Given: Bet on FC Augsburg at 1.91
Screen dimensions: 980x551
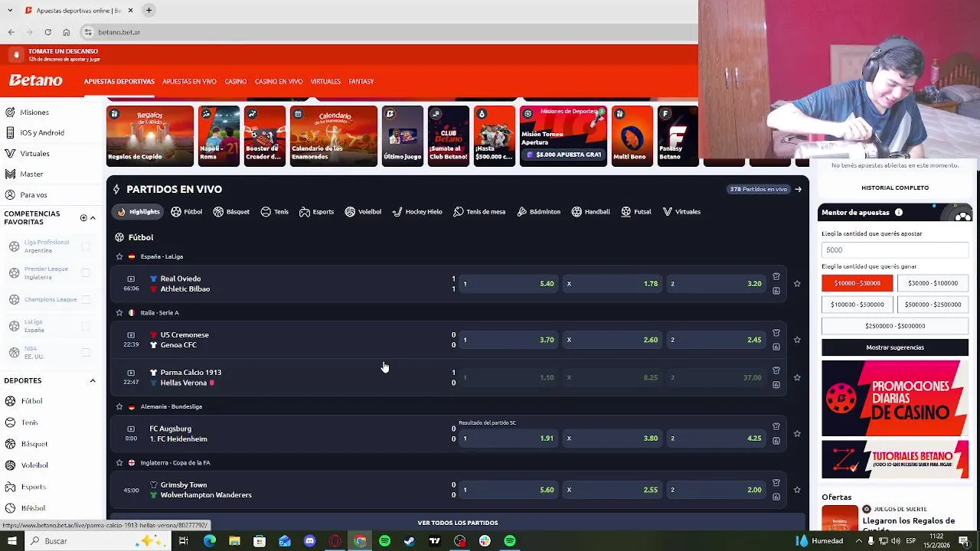Looking at the screenshot, I should (508, 439).
